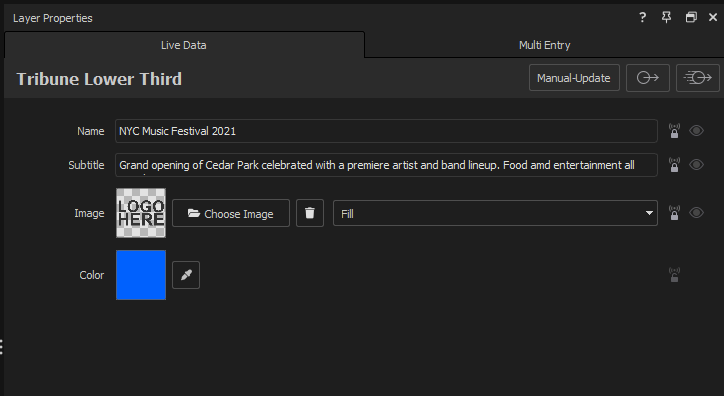
Task: Switch to the Live Data tab
Action: pyautogui.click(x=184, y=45)
